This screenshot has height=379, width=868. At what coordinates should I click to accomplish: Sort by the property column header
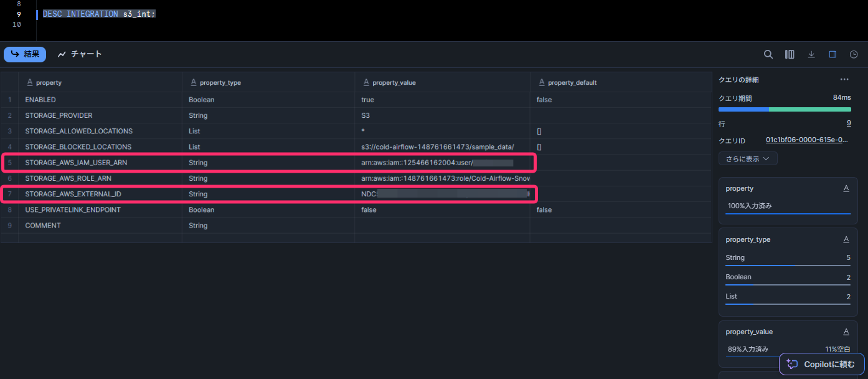pos(49,82)
